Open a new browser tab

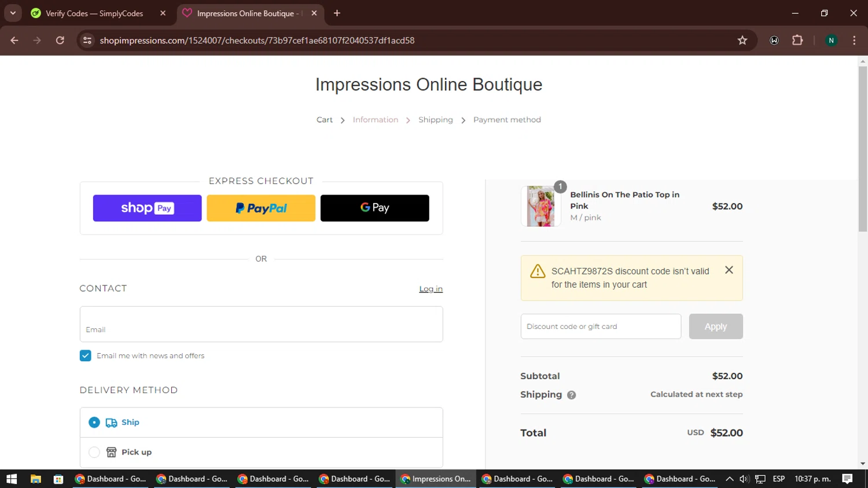pyautogui.click(x=337, y=13)
